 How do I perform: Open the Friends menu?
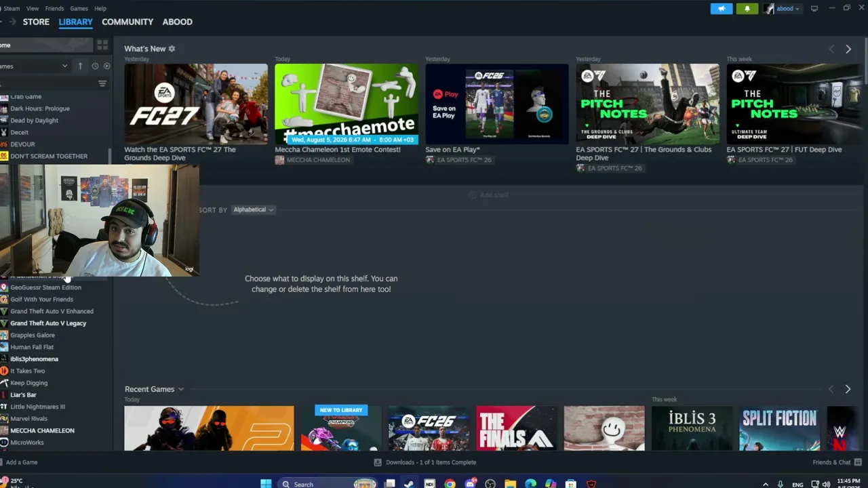click(x=54, y=9)
